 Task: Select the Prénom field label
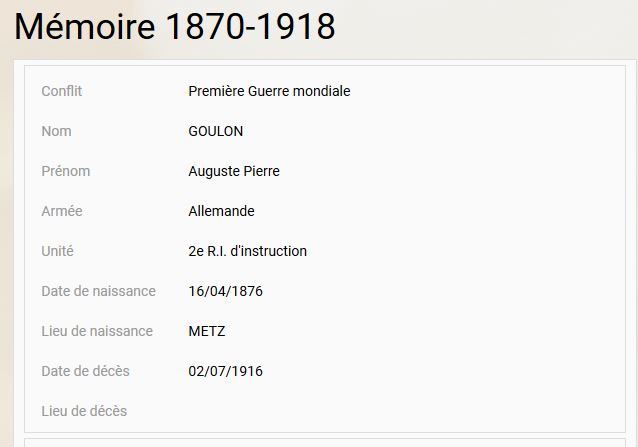point(66,171)
